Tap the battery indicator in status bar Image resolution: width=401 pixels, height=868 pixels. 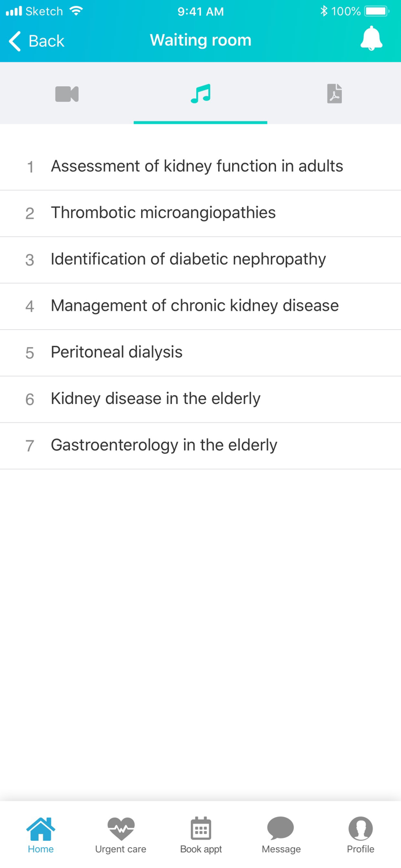[376, 11]
